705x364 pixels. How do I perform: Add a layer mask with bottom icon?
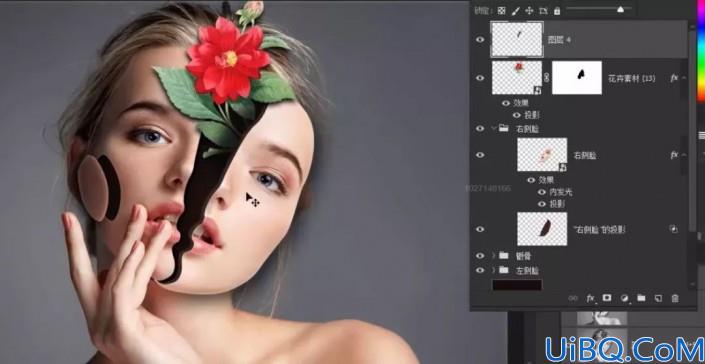pos(607,297)
